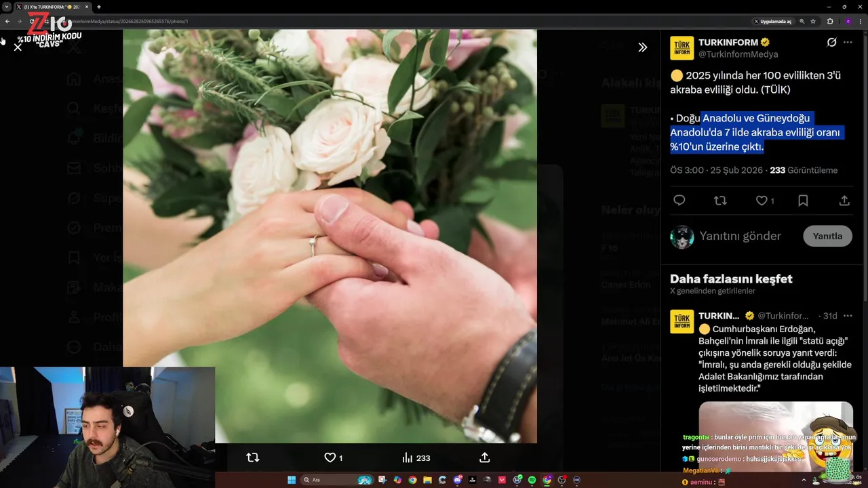868x488 pixels.
Task: Open the '233 Görüntüleme' view count
Action: pos(804,170)
